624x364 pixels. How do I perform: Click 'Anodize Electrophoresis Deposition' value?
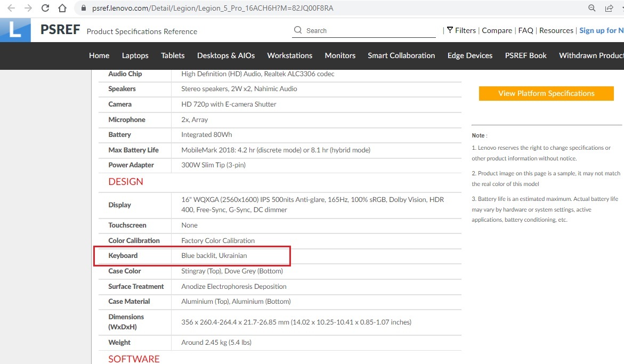pyautogui.click(x=234, y=286)
